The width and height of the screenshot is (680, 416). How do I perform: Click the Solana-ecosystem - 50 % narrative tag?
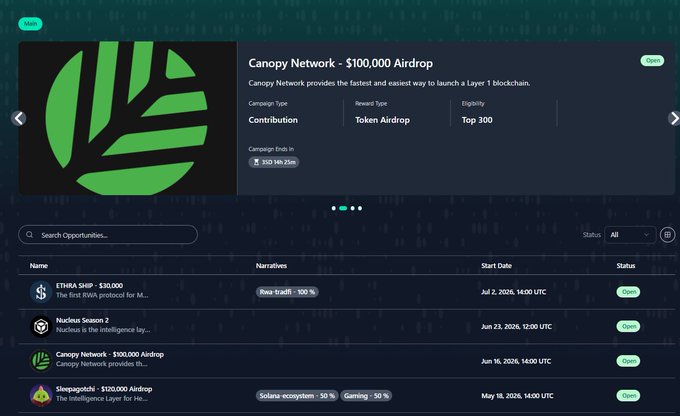297,396
